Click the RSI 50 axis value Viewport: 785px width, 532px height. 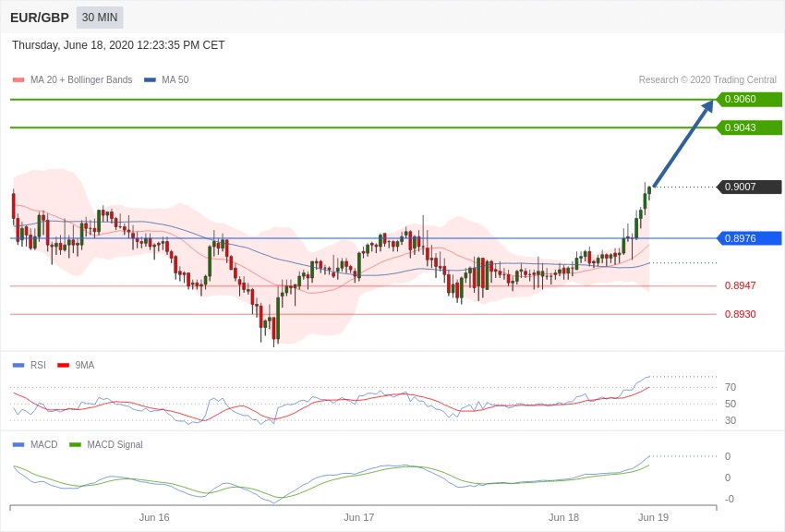731,404
